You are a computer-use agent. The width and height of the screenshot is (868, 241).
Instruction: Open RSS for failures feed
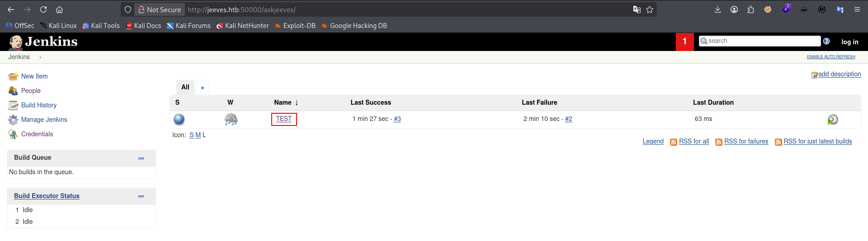click(746, 141)
